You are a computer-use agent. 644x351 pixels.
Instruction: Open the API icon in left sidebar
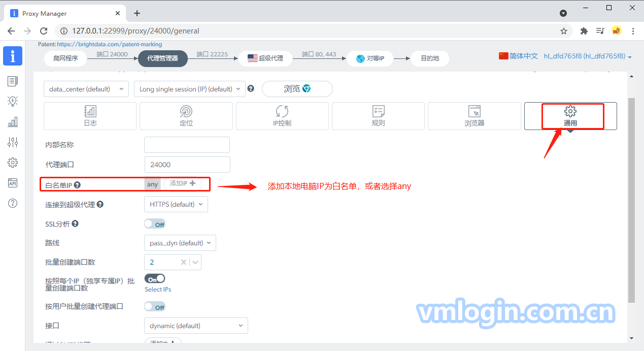13,183
